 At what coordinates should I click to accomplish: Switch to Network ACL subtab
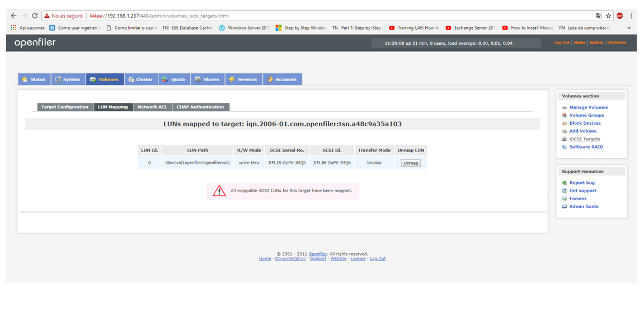point(152,107)
